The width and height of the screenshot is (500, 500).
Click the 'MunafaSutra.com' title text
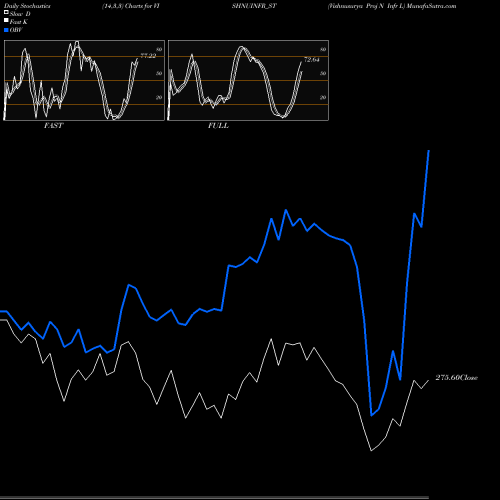(431, 6)
